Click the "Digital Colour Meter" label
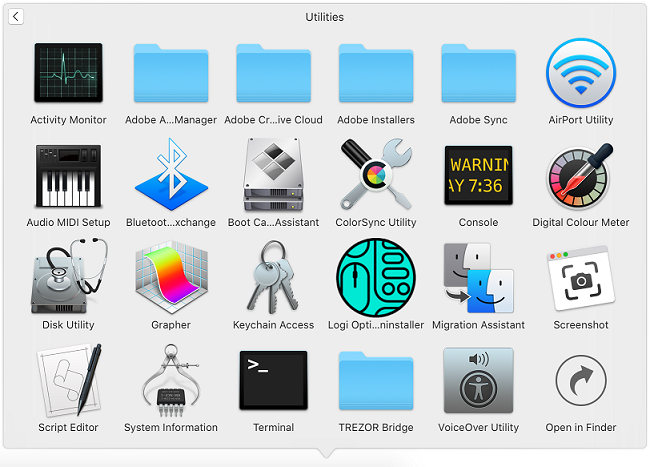This screenshot has height=467, width=650. [581, 223]
